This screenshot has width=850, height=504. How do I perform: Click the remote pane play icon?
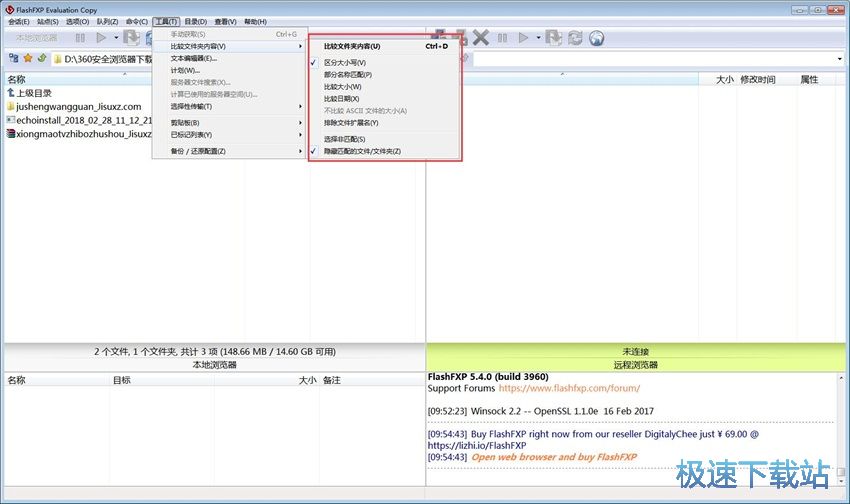[x=523, y=37]
